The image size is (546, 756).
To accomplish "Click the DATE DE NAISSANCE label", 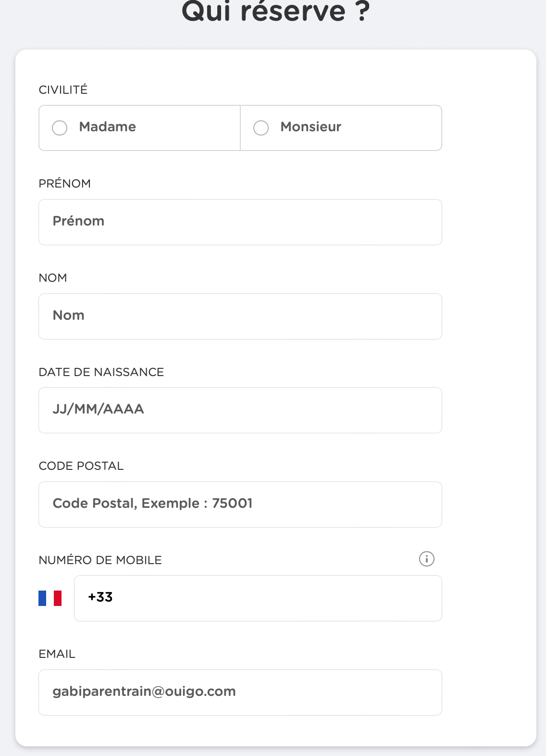I will pyautogui.click(x=101, y=372).
